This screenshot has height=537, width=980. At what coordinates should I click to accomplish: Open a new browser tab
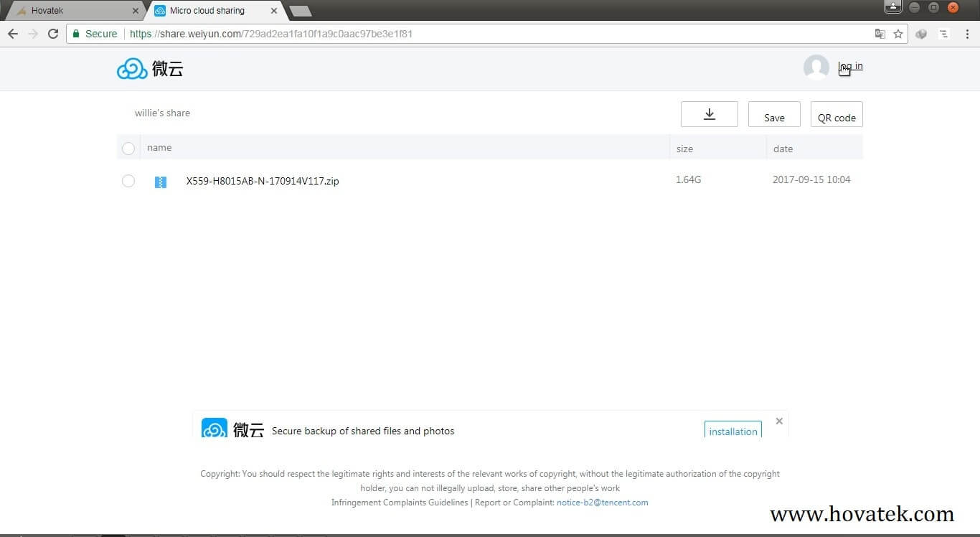click(300, 11)
